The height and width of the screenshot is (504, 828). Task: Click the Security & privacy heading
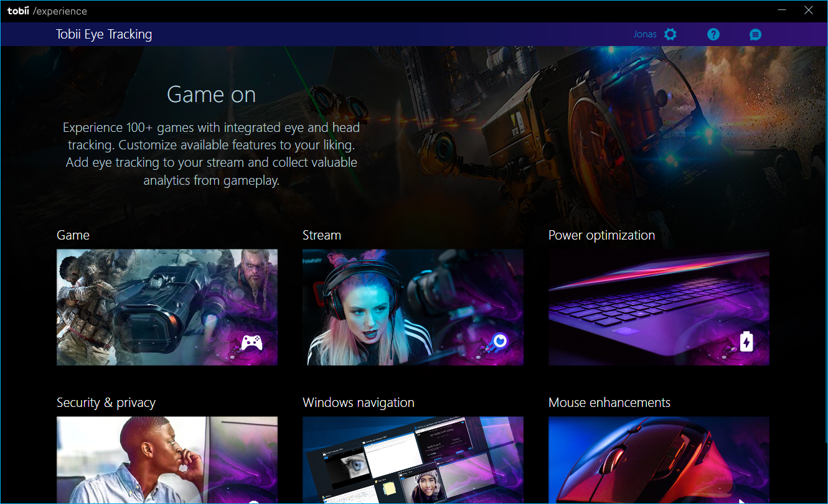[x=106, y=403]
